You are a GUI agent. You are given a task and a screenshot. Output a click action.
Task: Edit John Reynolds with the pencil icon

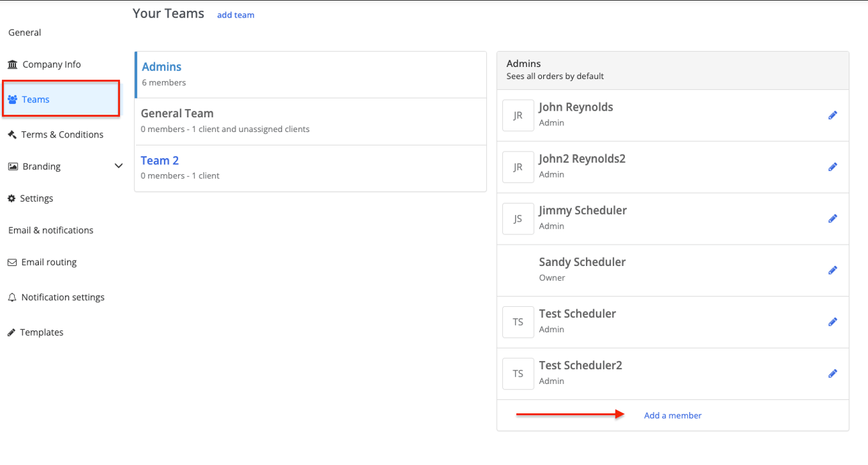833,115
